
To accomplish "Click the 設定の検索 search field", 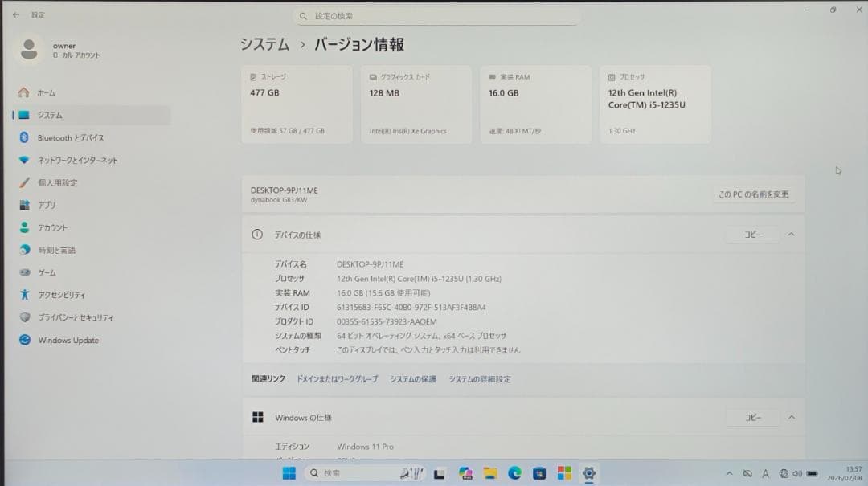I will point(438,16).
